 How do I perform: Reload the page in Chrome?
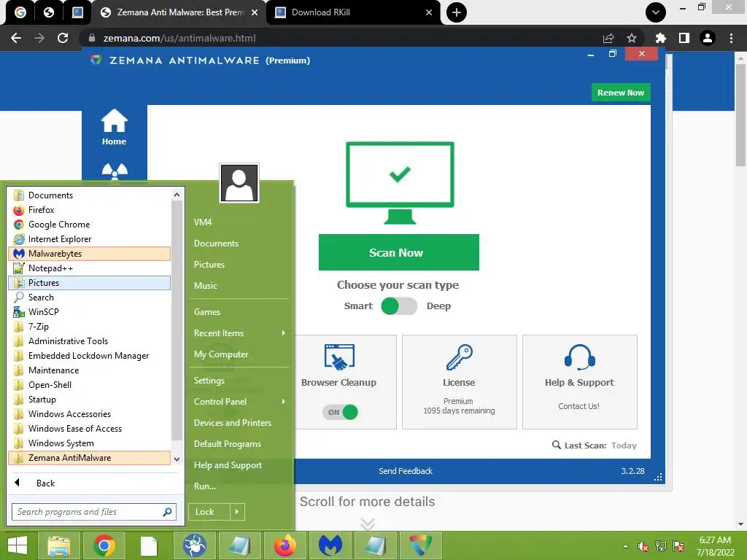click(63, 38)
